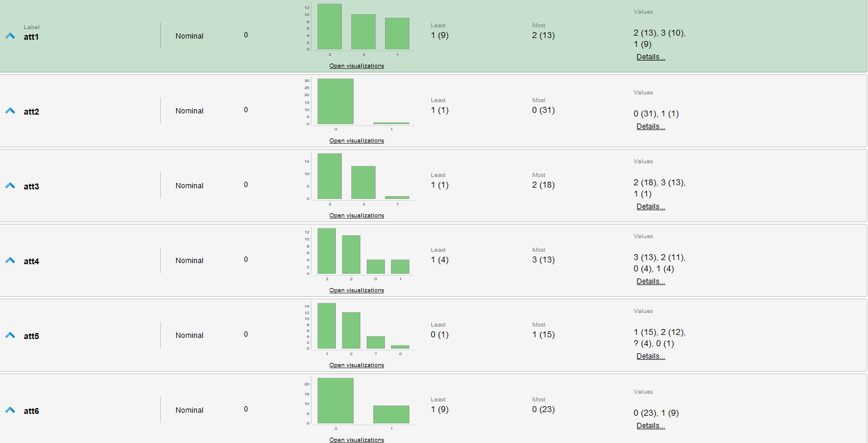The width and height of the screenshot is (868, 443).
Task: Open visualizations for att1
Action: pyautogui.click(x=357, y=66)
